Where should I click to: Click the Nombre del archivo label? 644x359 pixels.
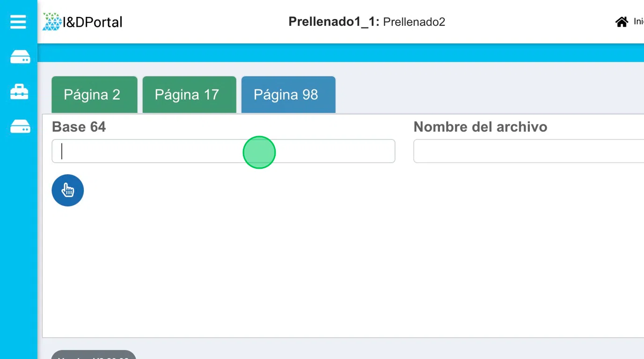480,127
